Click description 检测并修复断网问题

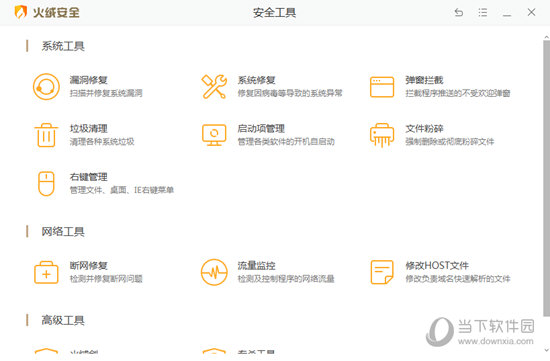pyautogui.click(x=106, y=279)
